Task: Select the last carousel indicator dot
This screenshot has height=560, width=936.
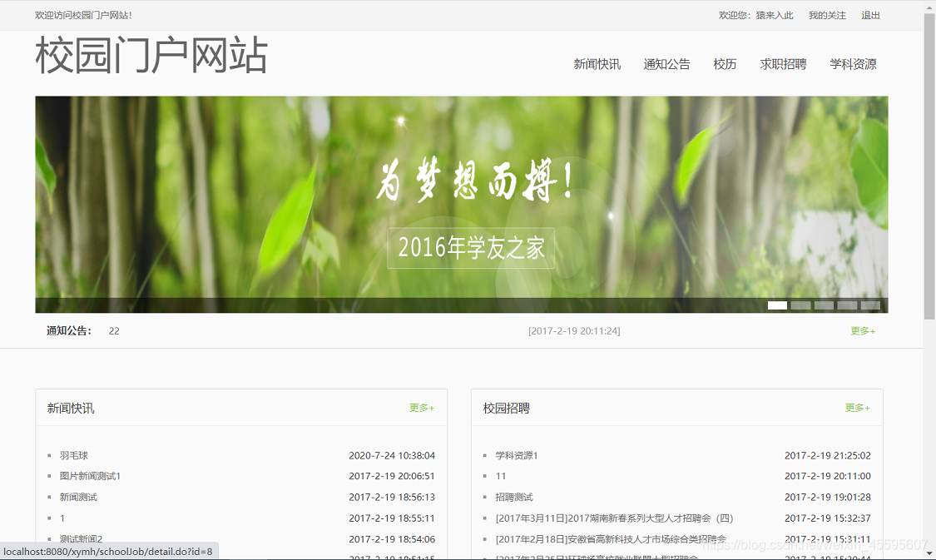Action: (870, 305)
